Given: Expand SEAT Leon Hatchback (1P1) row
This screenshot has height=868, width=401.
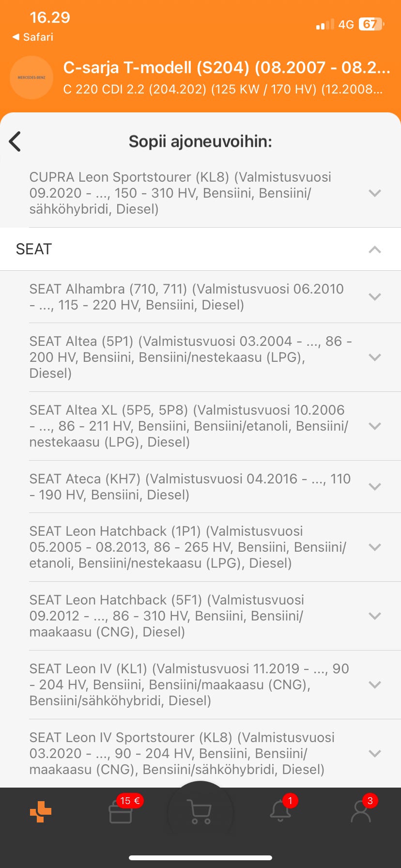Looking at the screenshot, I should click(x=374, y=547).
